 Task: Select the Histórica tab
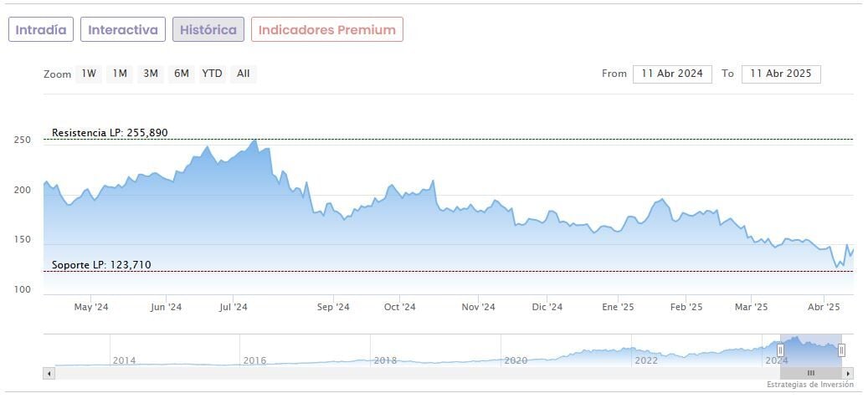(x=208, y=29)
